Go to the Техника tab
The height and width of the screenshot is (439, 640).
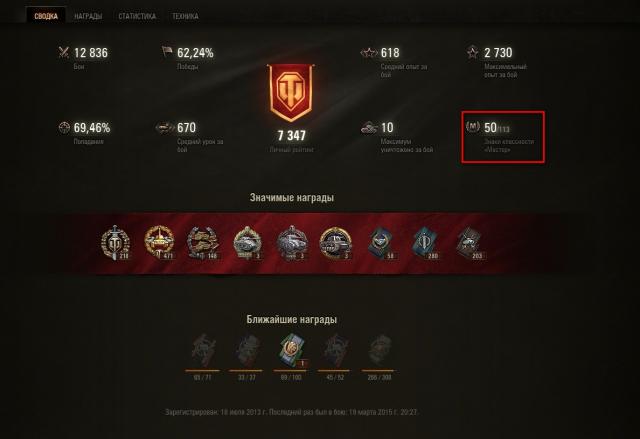pos(185,16)
